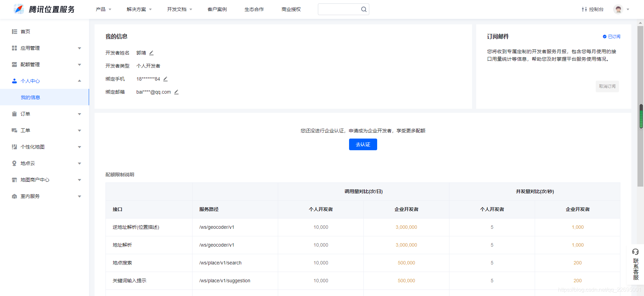Open the account dropdown arrow beside avatar
This screenshot has height=296, width=644.
pos(628,9)
